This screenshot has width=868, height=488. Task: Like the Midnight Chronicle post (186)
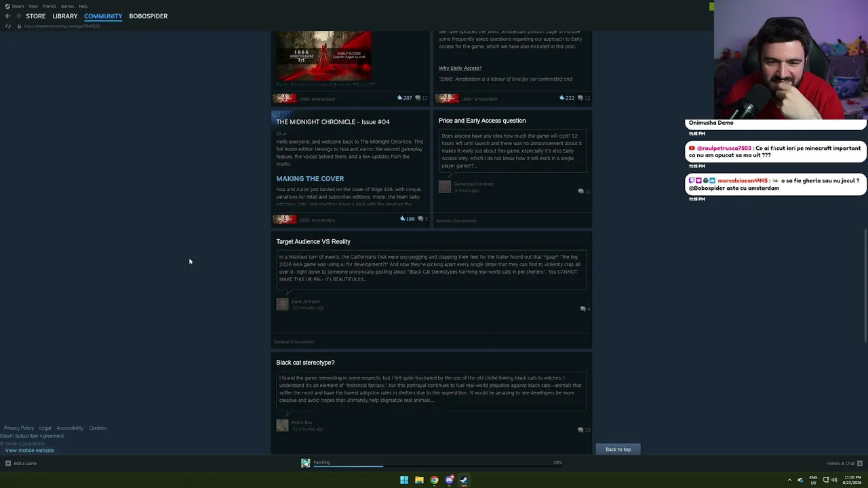tap(402, 219)
